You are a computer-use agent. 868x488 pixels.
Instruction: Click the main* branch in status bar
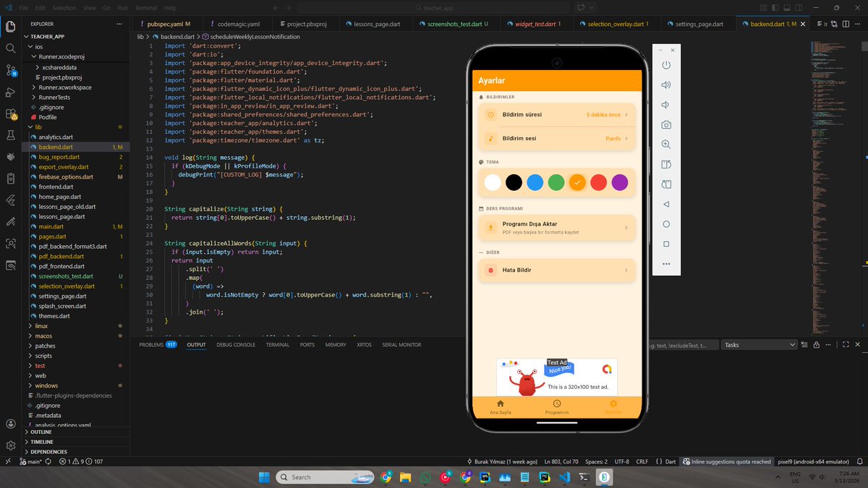(x=29, y=461)
